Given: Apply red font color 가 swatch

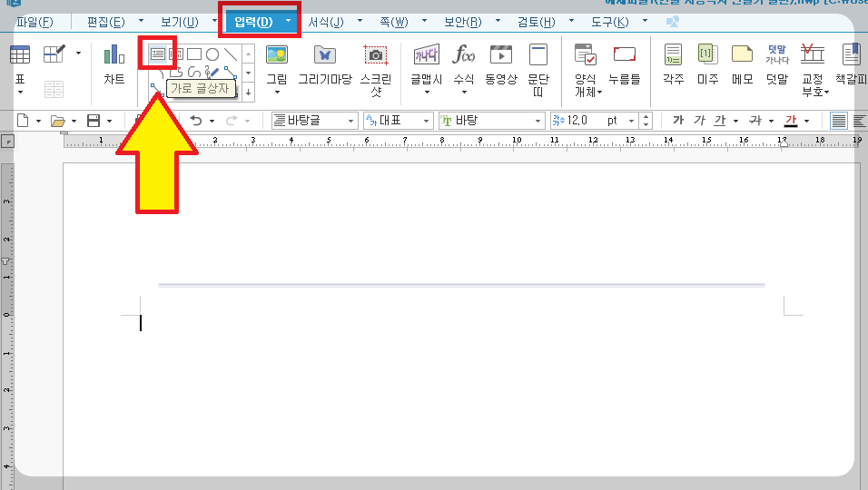Looking at the screenshot, I should (791, 121).
